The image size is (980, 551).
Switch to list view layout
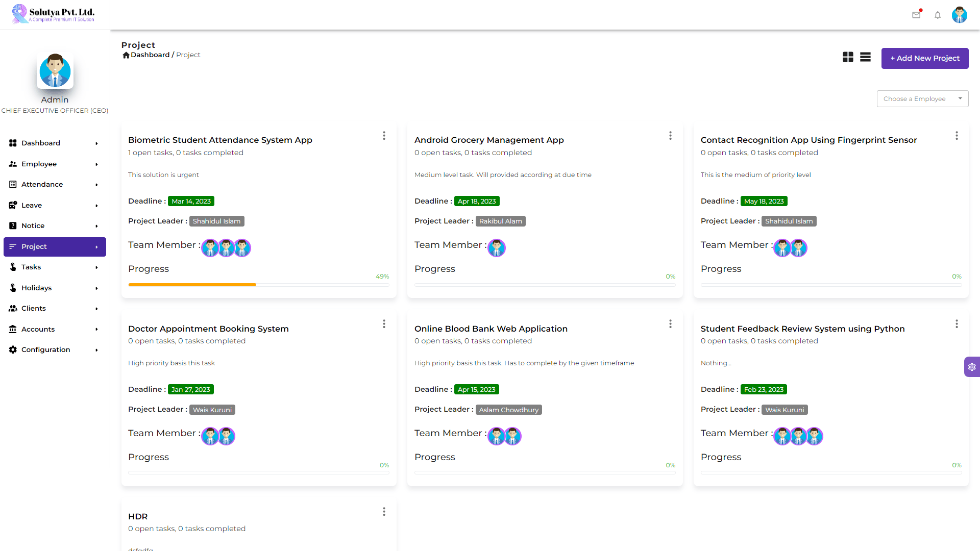click(865, 57)
